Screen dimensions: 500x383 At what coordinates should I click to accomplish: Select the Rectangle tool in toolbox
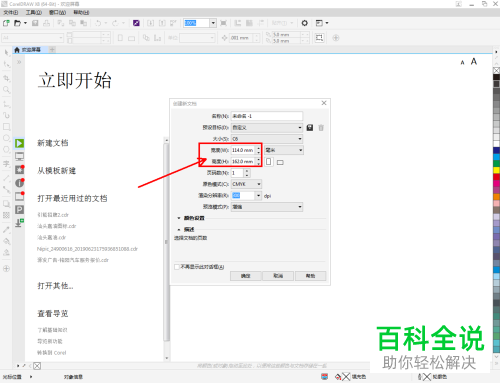coord(6,127)
